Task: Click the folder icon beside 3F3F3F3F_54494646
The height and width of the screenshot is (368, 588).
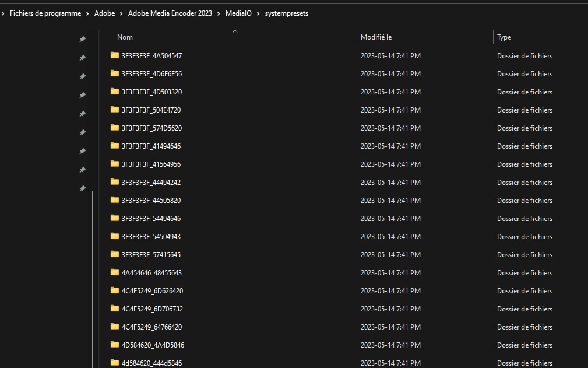Action: pyautogui.click(x=115, y=218)
